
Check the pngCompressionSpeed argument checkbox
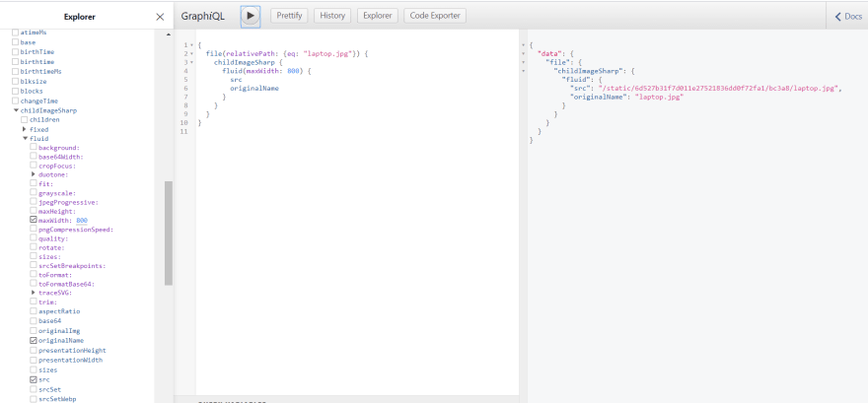(x=34, y=230)
